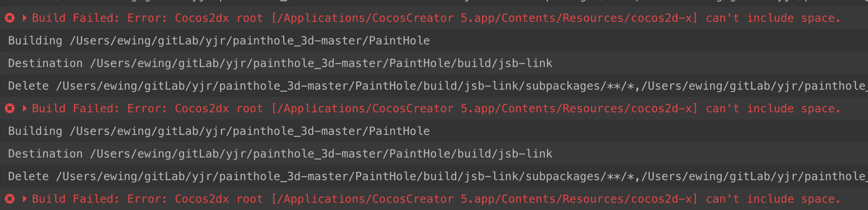Click the upper Building PaintHole log line
Viewport: 868px width, 210px height.
219,41
